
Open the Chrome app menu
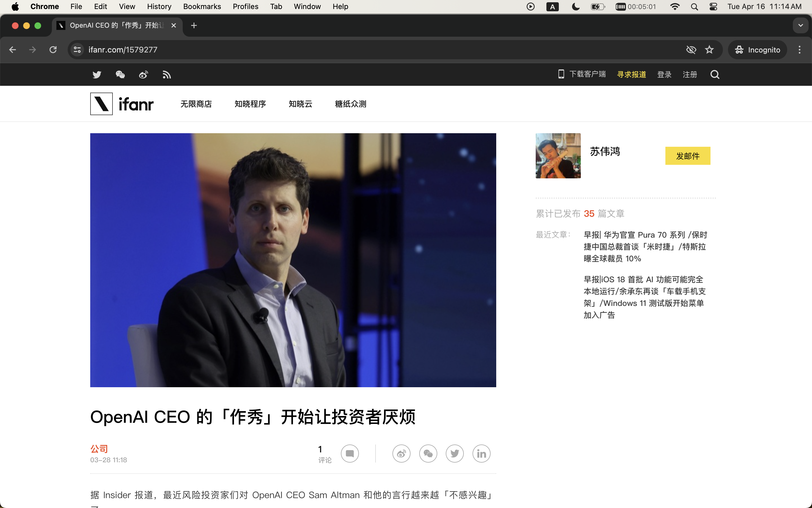45,6
